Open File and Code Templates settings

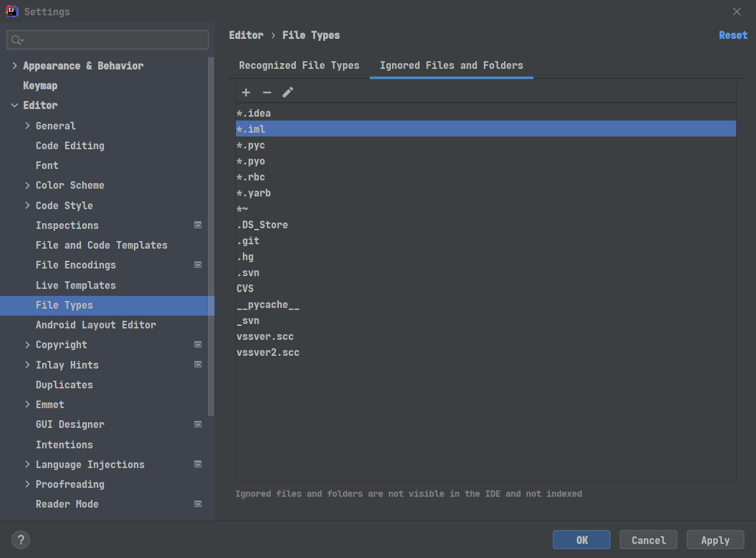(x=101, y=245)
